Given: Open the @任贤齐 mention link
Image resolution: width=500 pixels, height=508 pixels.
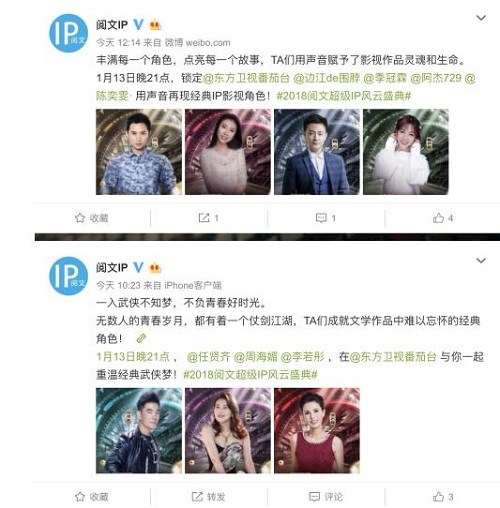Looking at the screenshot, I should [208, 357].
